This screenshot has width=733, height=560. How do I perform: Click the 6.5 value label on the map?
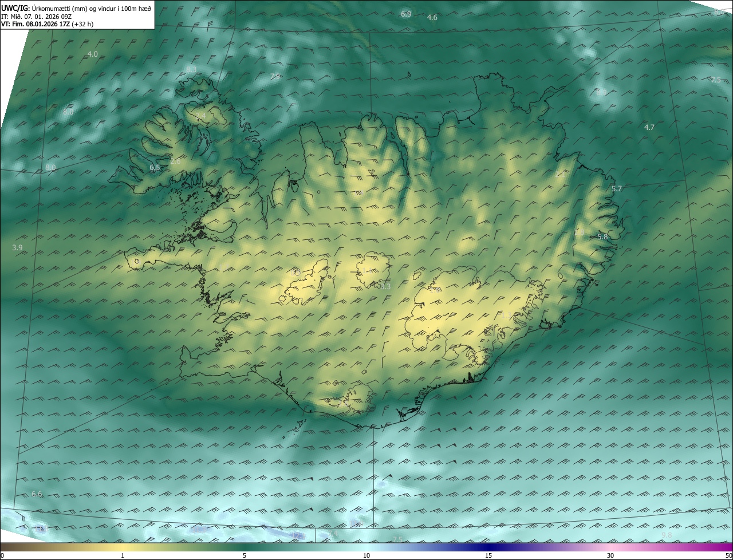155,168
